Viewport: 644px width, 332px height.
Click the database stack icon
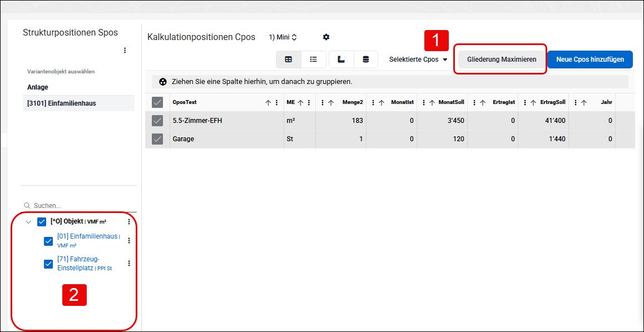365,60
